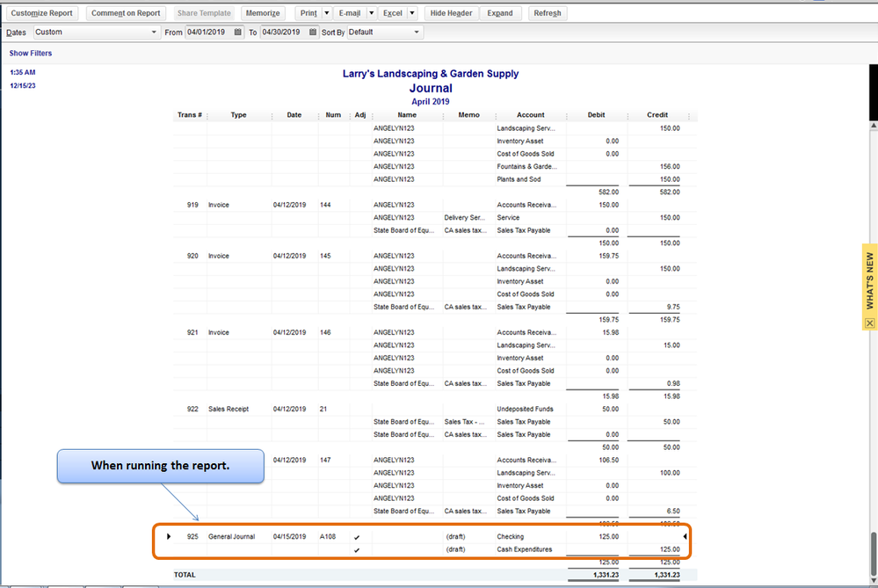Refresh the report

[x=548, y=13]
